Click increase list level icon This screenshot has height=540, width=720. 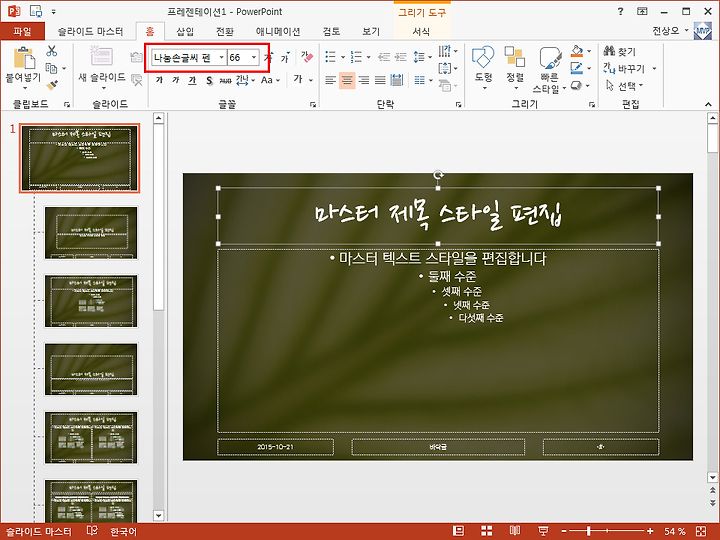pyautogui.click(x=401, y=57)
